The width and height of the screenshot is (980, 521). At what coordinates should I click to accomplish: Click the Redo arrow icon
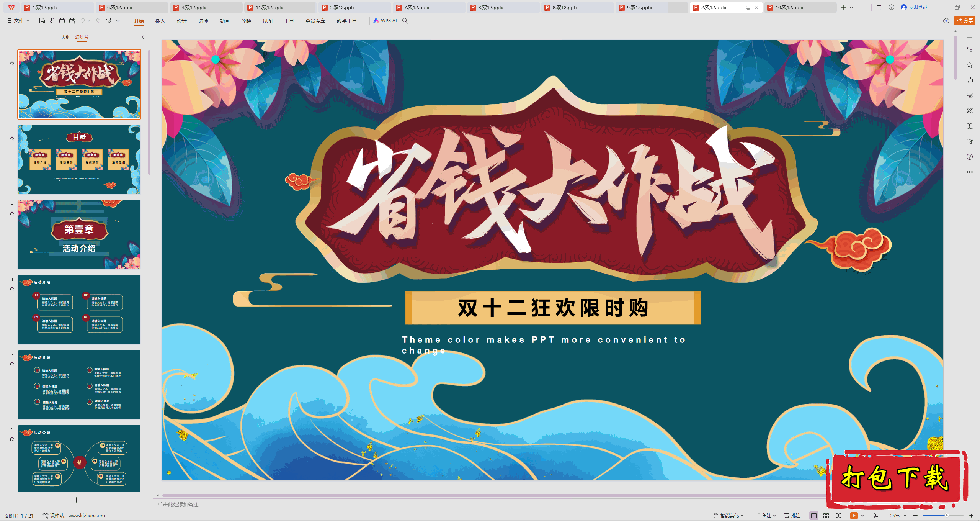98,21
